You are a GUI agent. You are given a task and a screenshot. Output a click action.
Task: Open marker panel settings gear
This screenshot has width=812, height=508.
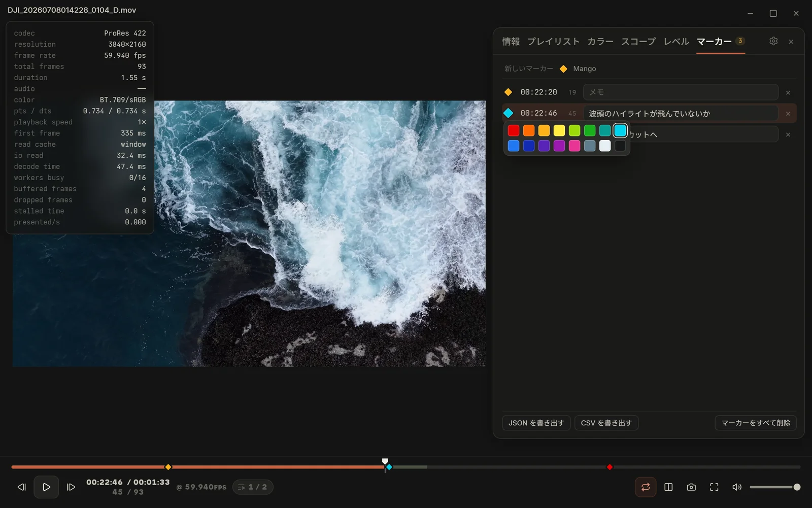(773, 41)
